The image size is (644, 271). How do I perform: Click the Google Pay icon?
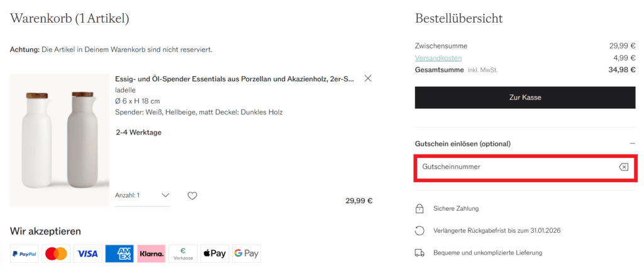click(x=247, y=253)
